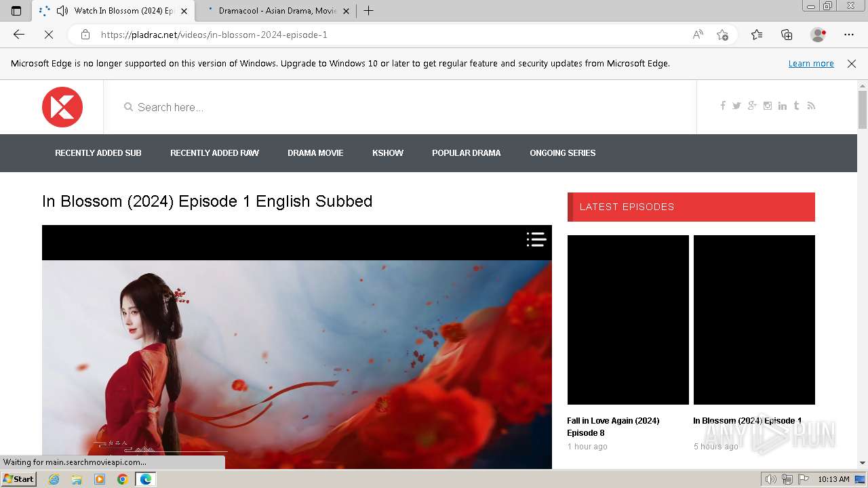Image resolution: width=868 pixels, height=488 pixels.
Task: Go to Popular Drama section
Action: pyautogui.click(x=467, y=153)
